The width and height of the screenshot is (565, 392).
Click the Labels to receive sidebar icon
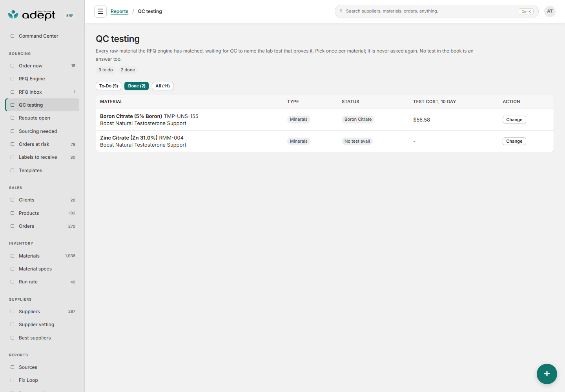point(12,157)
